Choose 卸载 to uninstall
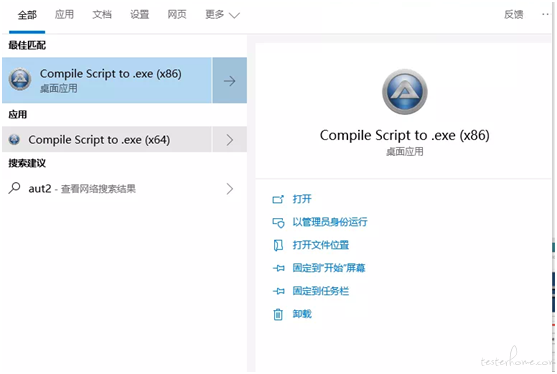The image size is (557, 374). (302, 314)
